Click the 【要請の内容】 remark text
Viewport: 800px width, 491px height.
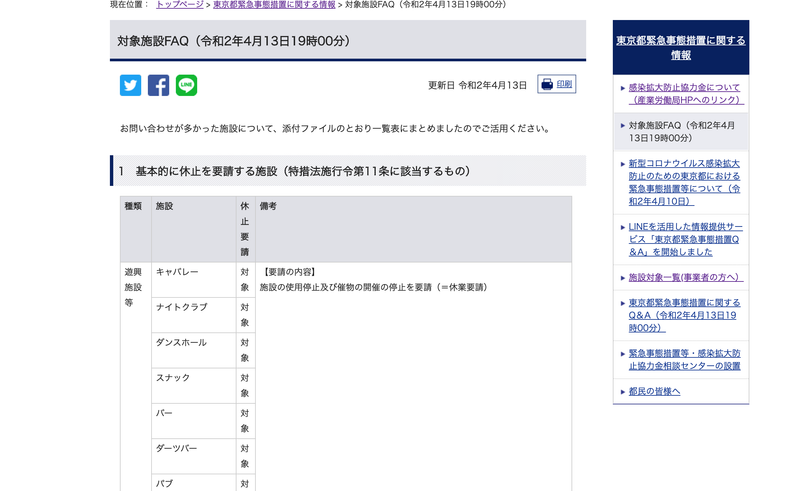(289, 272)
